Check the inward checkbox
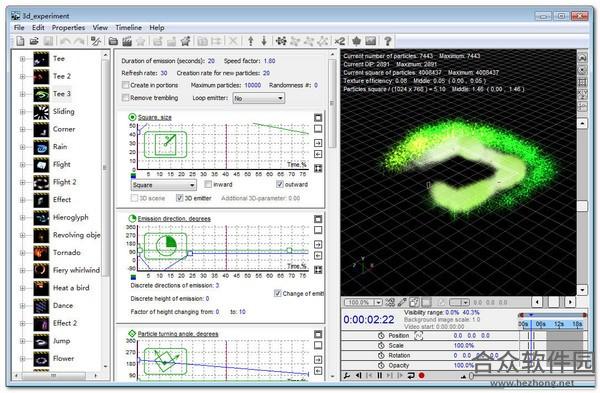This screenshot has height=393, width=600. 208,184
